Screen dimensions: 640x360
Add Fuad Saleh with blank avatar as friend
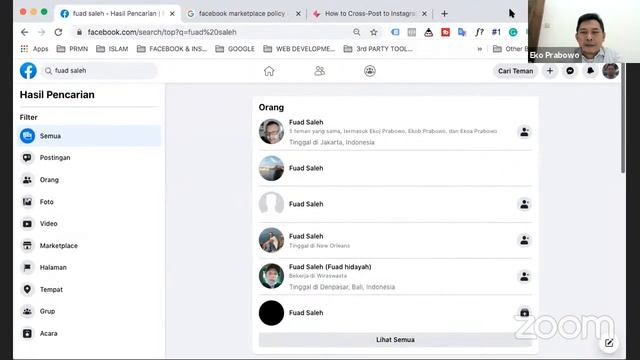(524, 204)
